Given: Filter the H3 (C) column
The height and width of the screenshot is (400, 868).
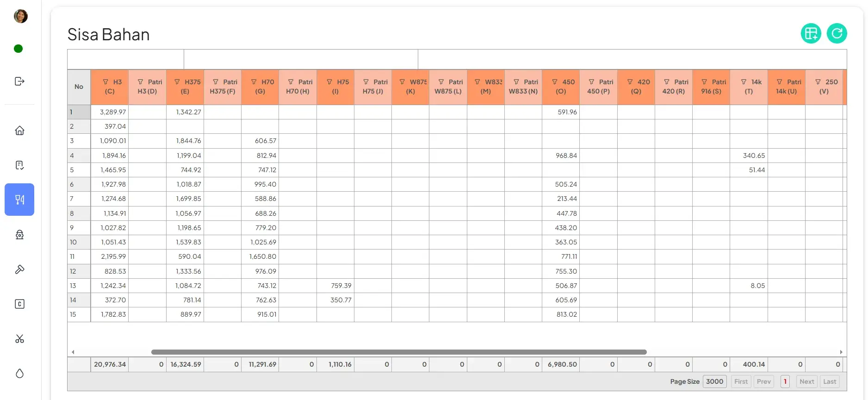Looking at the screenshot, I should coord(105,82).
